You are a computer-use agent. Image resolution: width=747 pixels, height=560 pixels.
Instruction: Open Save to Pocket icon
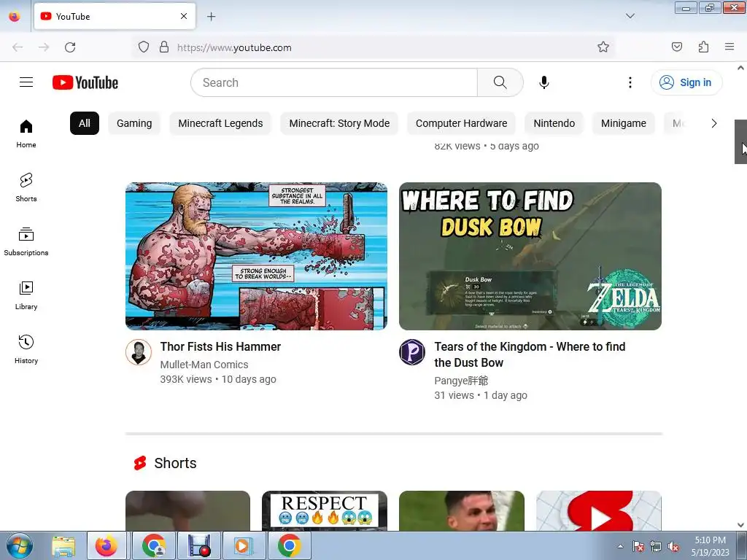point(676,47)
